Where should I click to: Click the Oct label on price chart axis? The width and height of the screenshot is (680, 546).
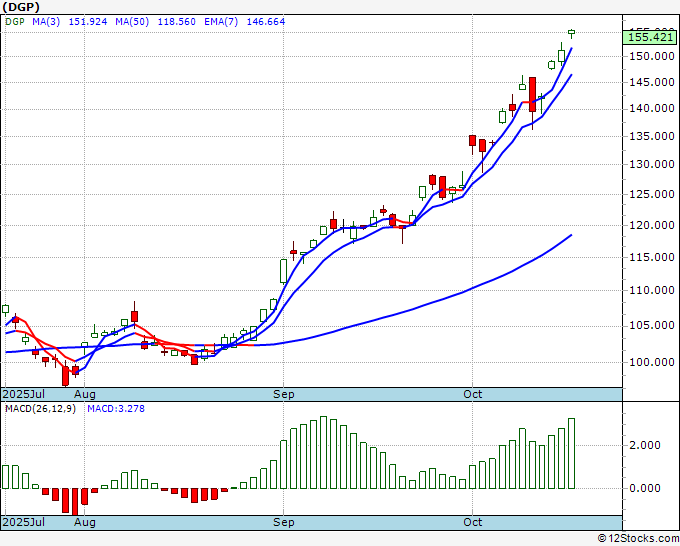tap(473, 394)
